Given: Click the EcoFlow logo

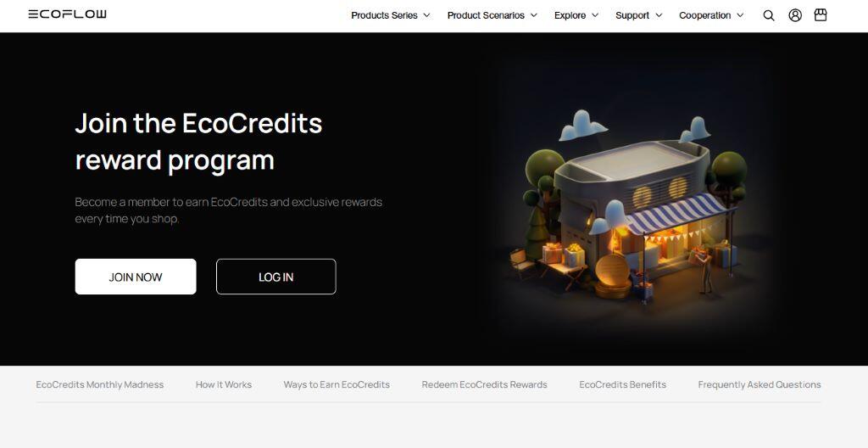Looking at the screenshot, I should (68, 14).
